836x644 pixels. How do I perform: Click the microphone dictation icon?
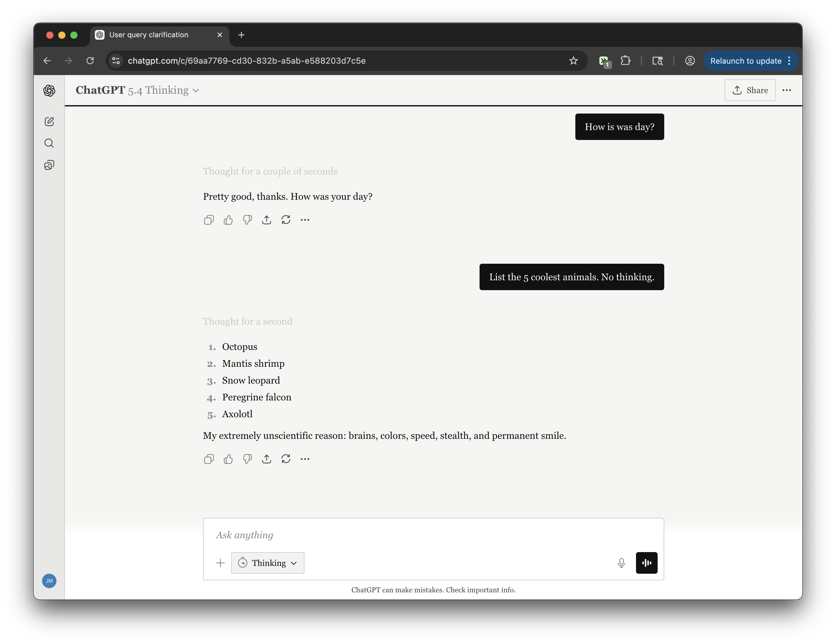click(621, 563)
